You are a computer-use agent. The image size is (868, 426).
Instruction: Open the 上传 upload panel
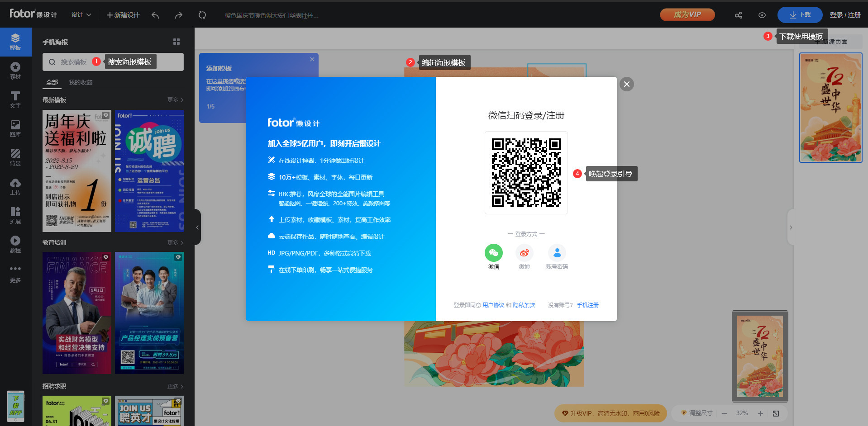click(15, 187)
